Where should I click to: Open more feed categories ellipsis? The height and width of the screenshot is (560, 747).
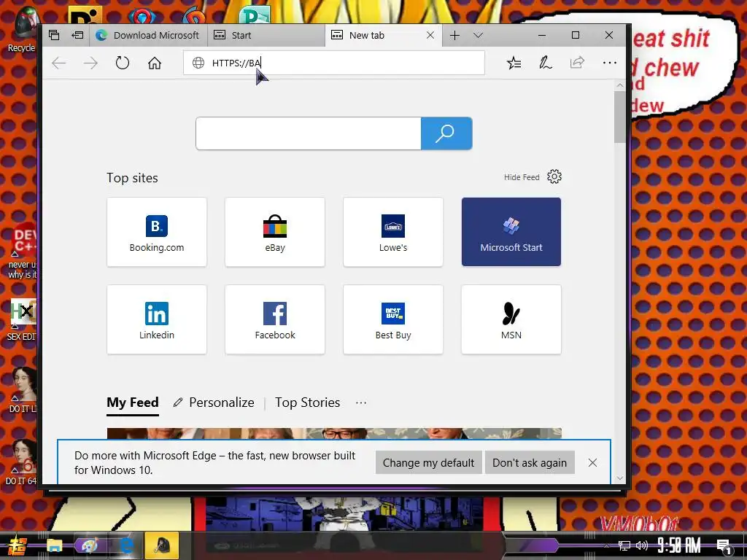coord(361,402)
